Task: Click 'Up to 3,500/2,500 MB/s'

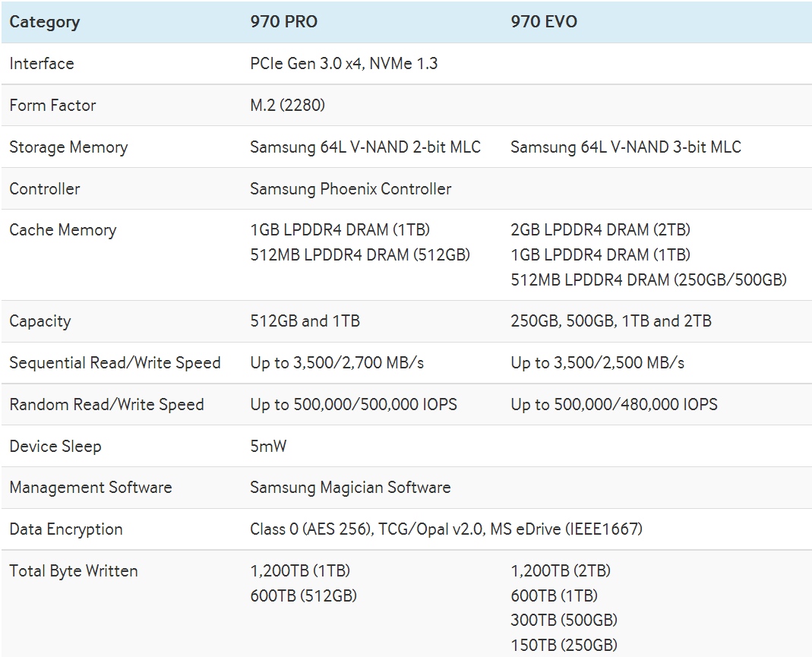Action: click(x=597, y=363)
